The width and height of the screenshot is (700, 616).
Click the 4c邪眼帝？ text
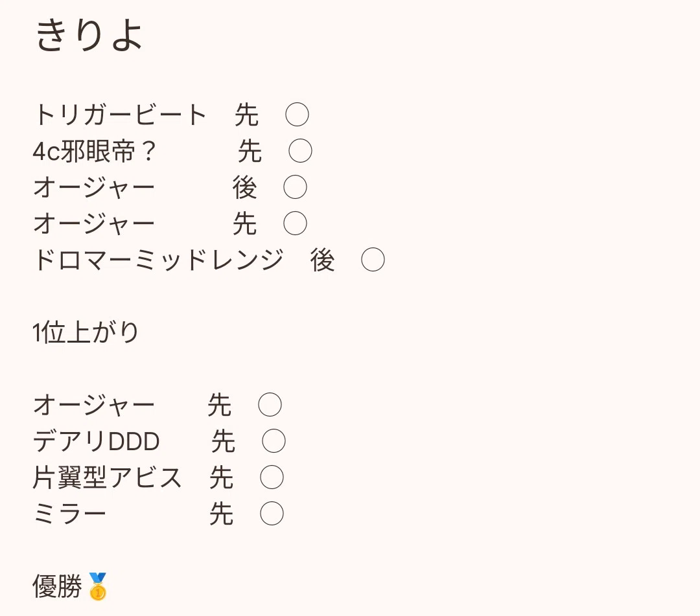(x=95, y=151)
